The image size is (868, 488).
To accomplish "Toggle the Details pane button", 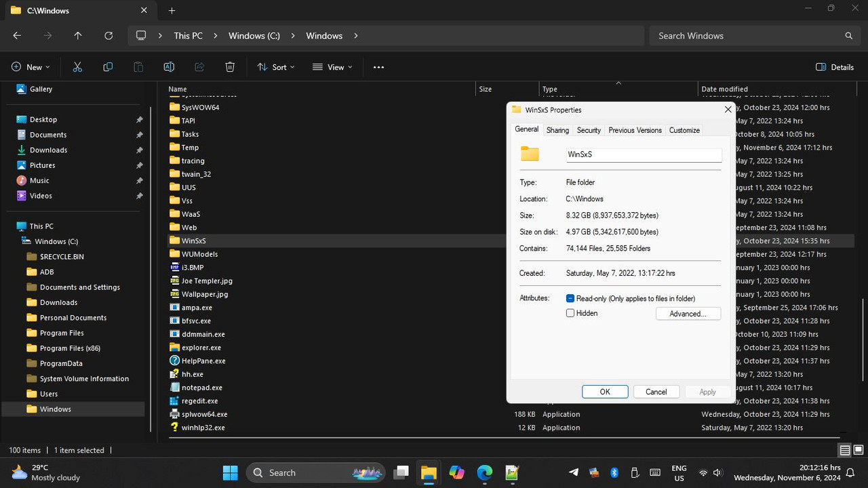I will [x=835, y=67].
